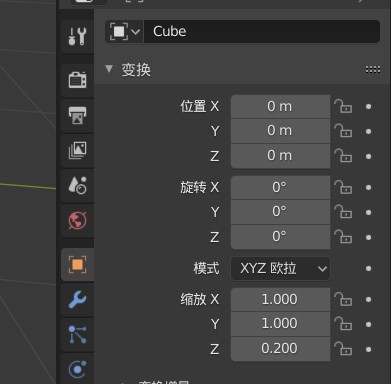Click the 缩放 X value field
This screenshot has width=391, height=384.
point(280,300)
